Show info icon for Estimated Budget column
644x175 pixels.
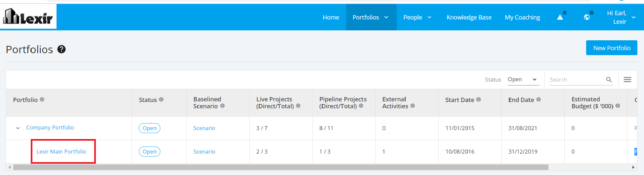618,106
